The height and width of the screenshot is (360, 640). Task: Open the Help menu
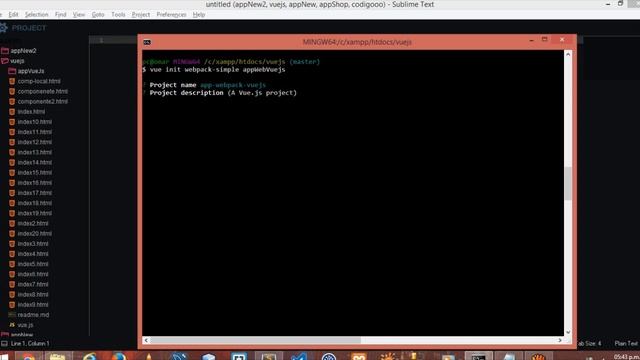click(x=199, y=15)
